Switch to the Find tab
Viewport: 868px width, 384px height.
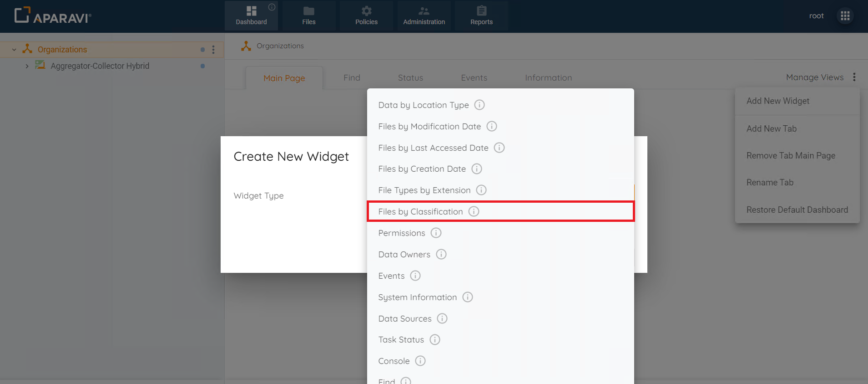(x=351, y=77)
